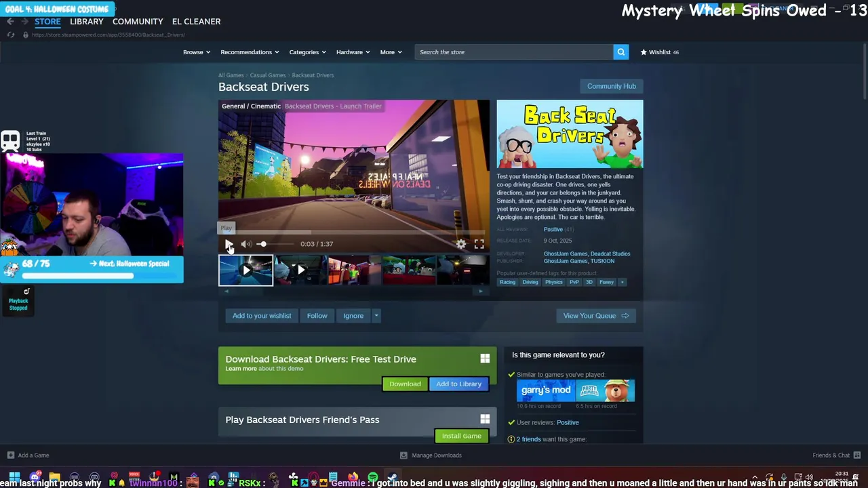
Task: Open Spotify from the taskbar
Action: point(372,477)
